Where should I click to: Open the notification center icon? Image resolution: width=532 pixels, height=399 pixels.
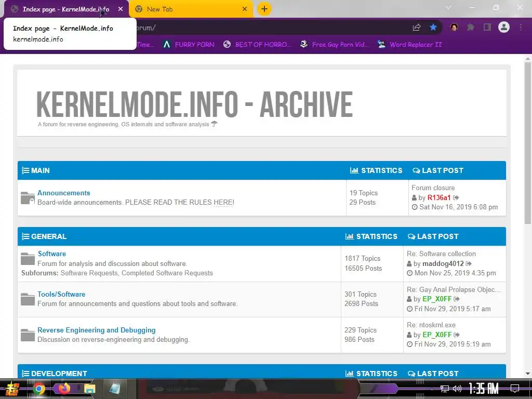coord(515,389)
